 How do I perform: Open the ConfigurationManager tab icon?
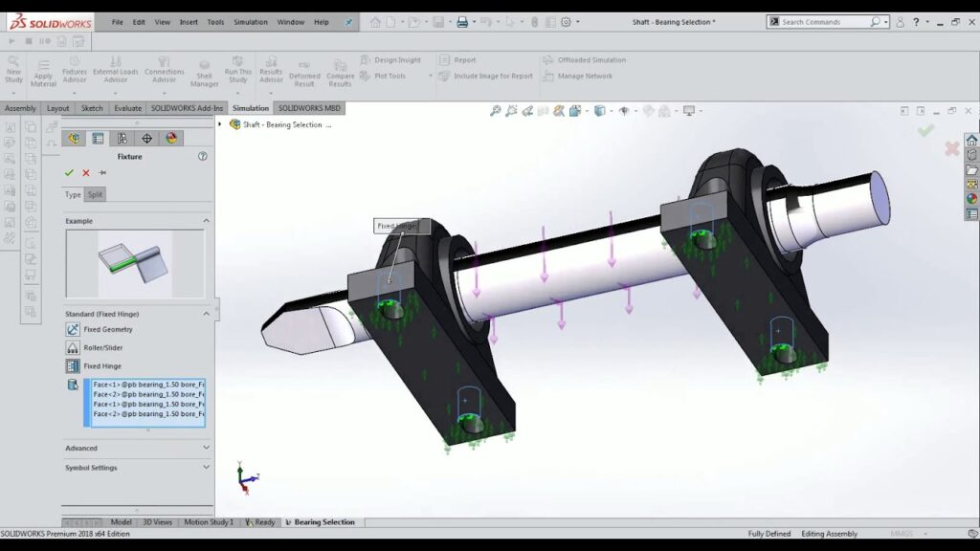pos(122,138)
